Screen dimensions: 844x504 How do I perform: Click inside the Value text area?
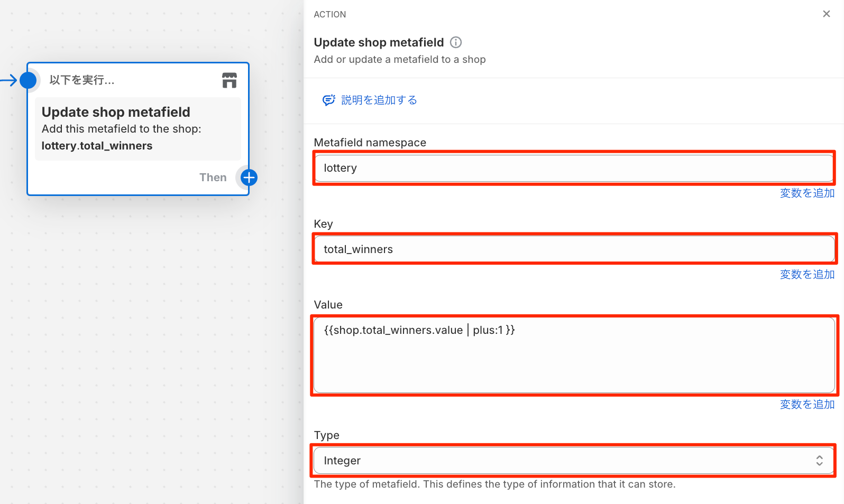click(574, 355)
